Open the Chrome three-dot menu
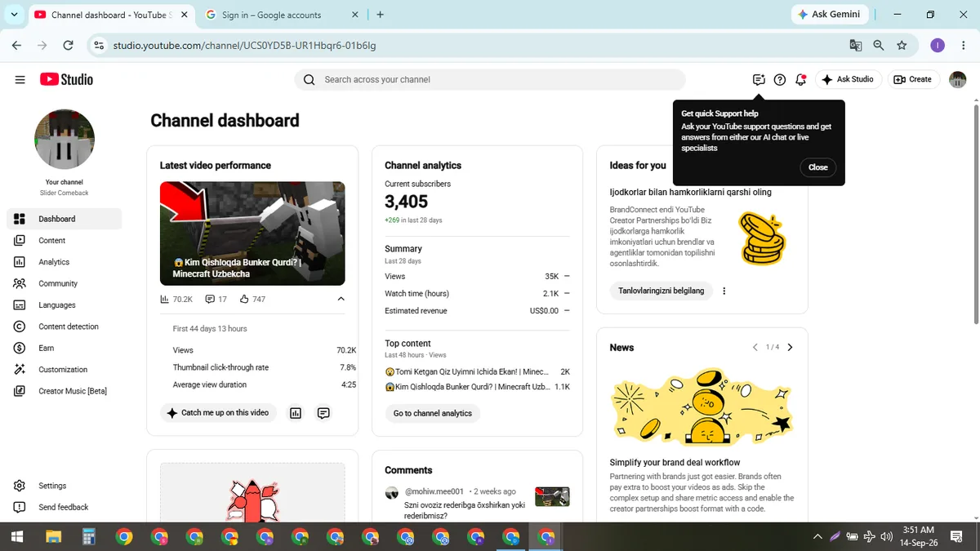 click(964, 46)
